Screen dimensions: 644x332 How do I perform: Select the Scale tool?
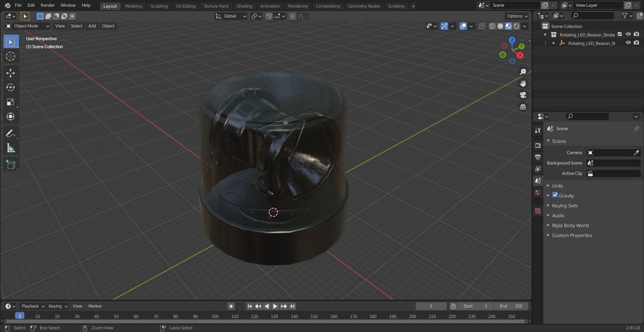coord(11,102)
